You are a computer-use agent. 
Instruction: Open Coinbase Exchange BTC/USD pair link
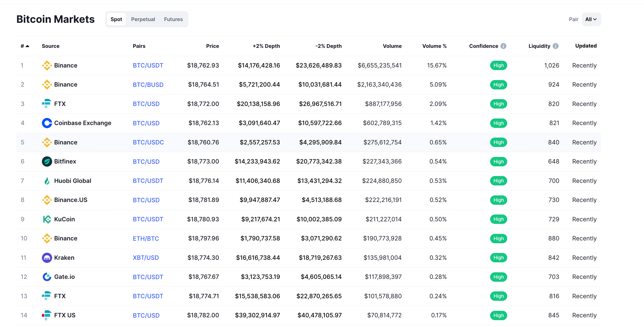point(146,123)
